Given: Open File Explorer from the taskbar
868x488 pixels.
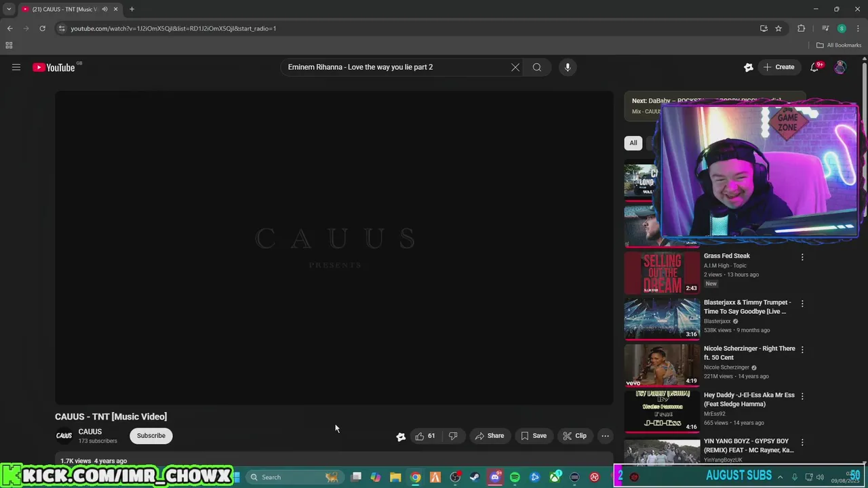Looking at the screenshot, I should [395, 477].
